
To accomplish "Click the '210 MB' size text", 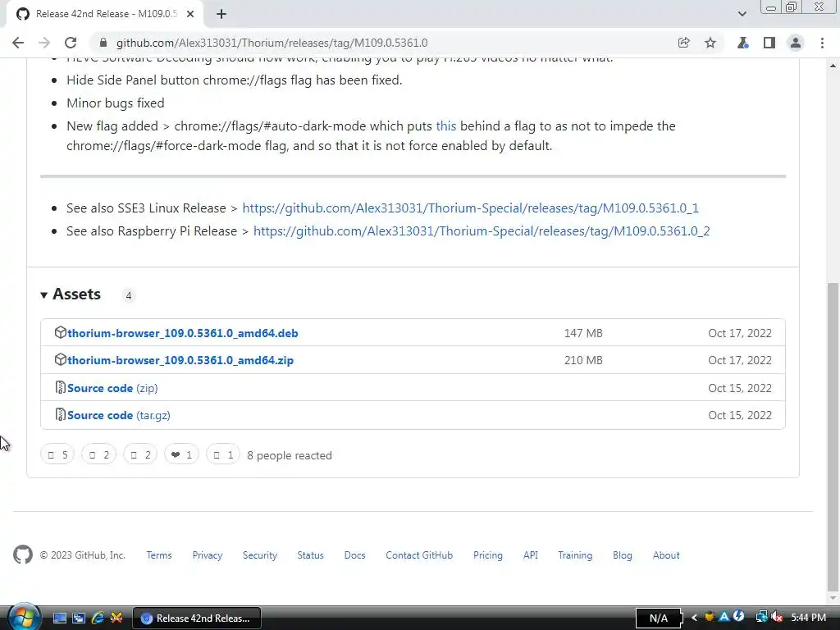I will pos(583,361).
